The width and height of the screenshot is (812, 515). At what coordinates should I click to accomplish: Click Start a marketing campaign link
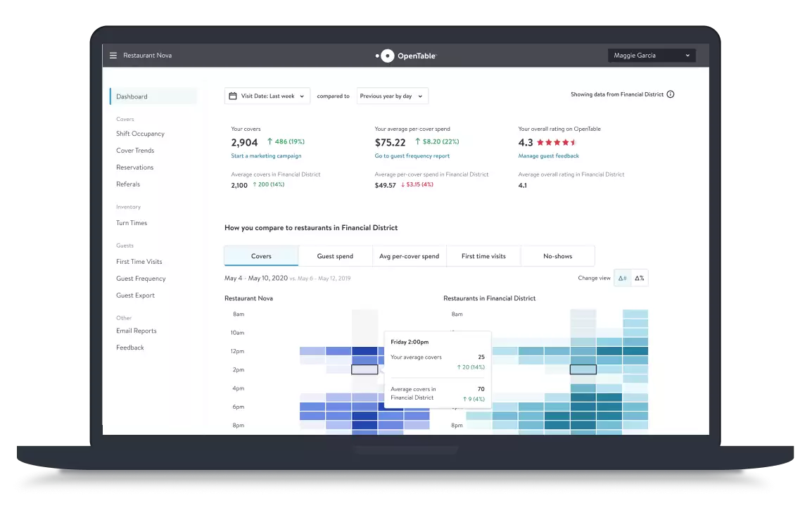pos(266,156)
